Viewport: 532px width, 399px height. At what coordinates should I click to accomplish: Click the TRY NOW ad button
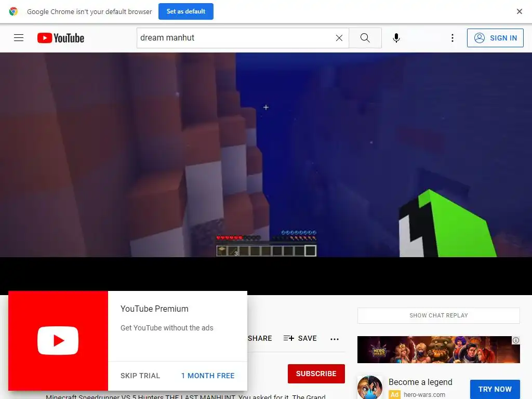pos(495,389)
